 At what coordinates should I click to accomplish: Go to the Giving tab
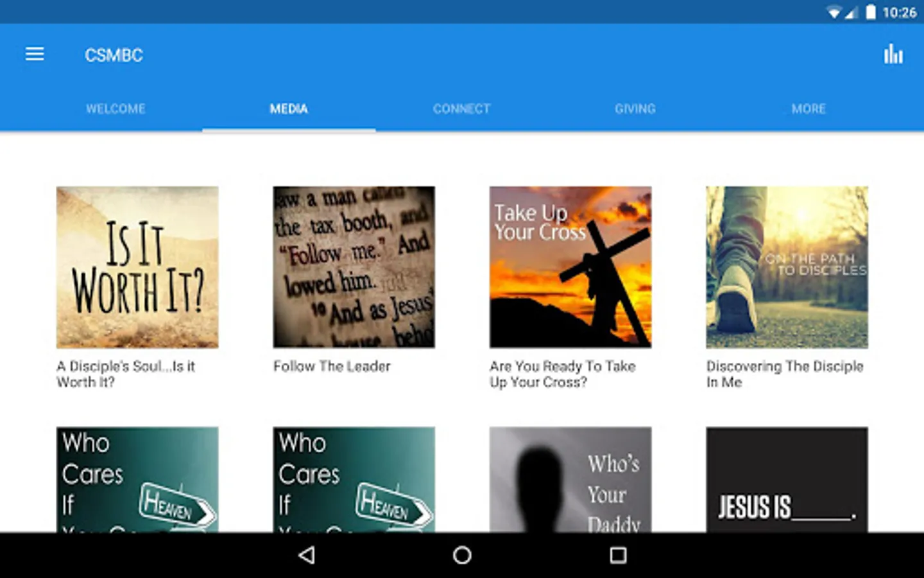click(635, 109)
